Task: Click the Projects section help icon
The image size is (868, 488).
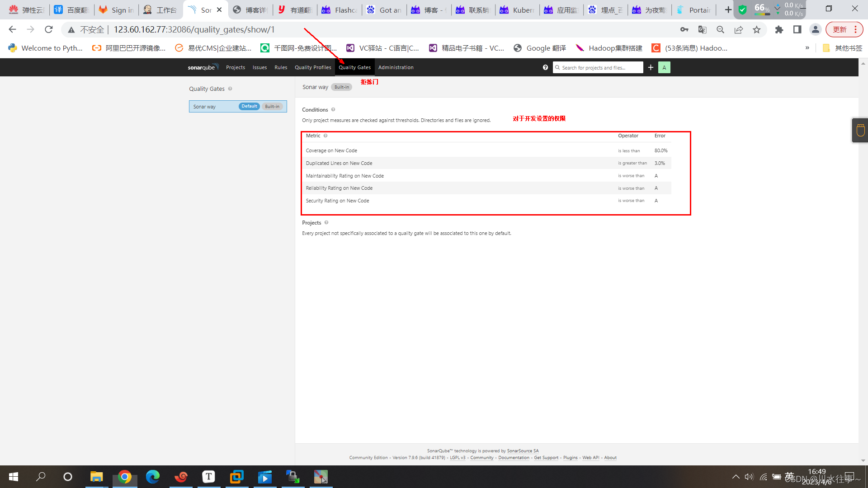Action: point(326,223)
